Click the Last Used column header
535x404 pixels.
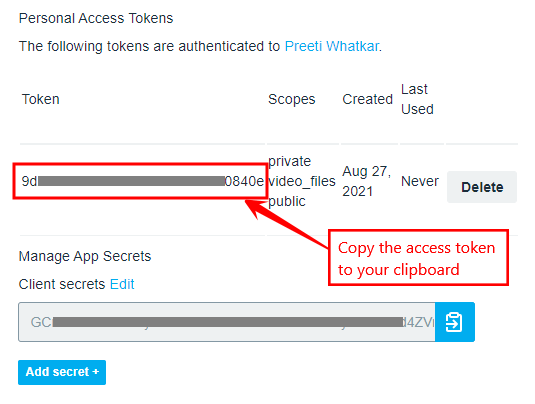417,99
